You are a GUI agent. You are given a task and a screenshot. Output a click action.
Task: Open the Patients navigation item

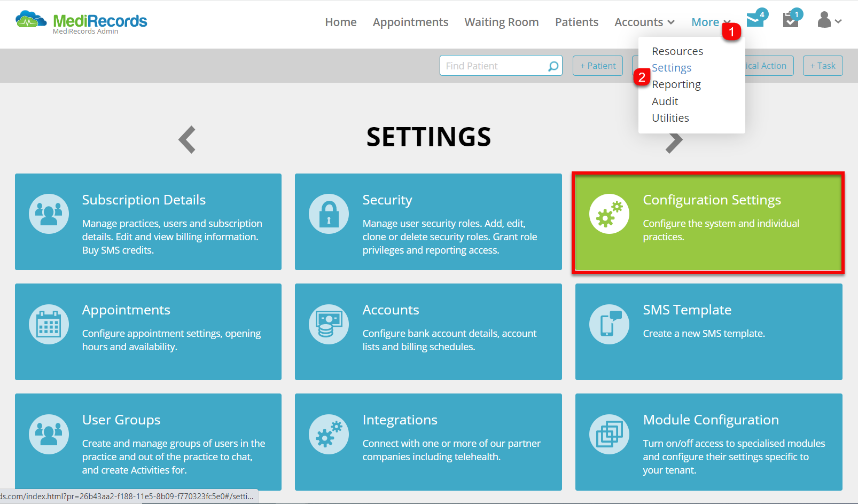coord(576,22)
